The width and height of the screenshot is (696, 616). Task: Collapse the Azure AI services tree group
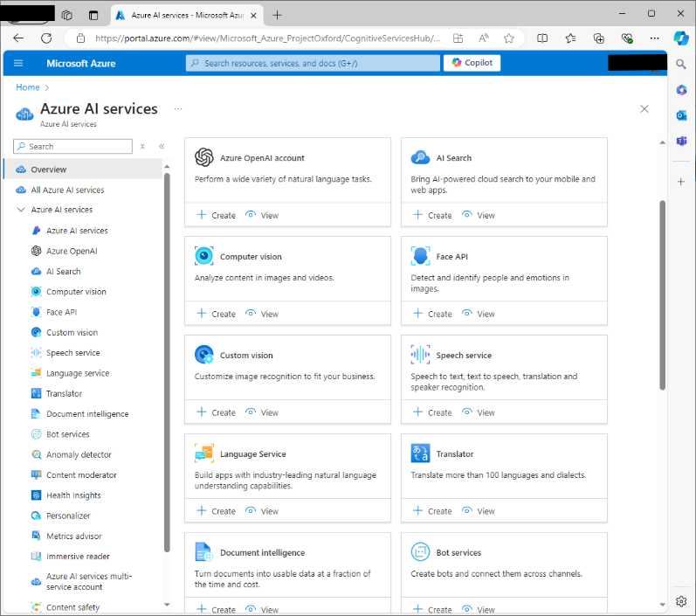coord(21,209)
